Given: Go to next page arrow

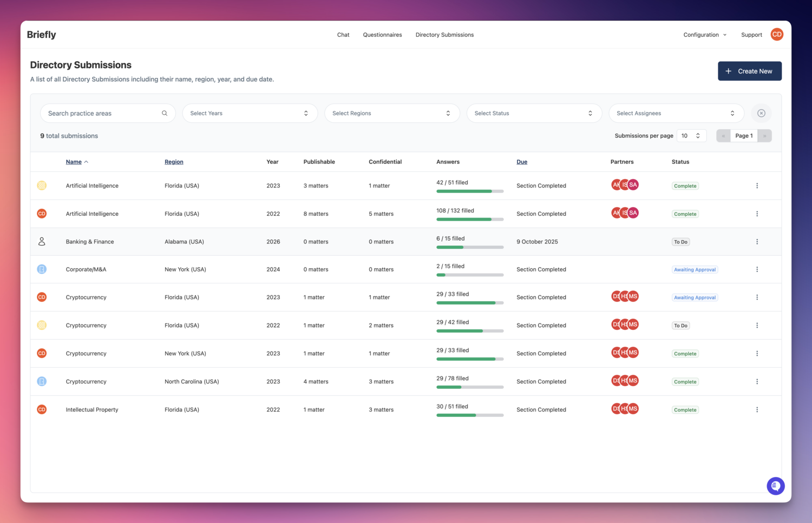Looking at the screenshot, I should (x=764, y=136).
